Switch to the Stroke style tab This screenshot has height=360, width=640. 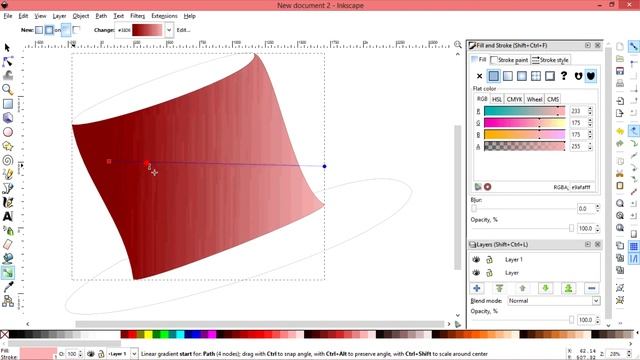click(550, 60)
